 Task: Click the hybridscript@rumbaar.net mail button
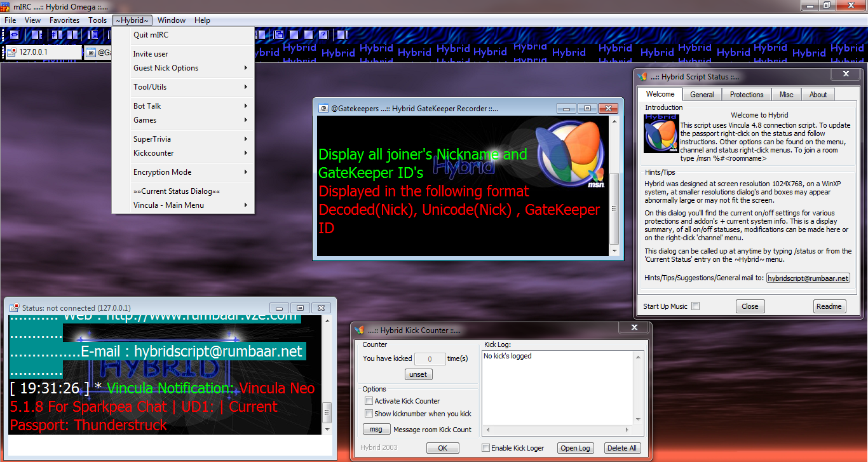click(x=808, y=278)
